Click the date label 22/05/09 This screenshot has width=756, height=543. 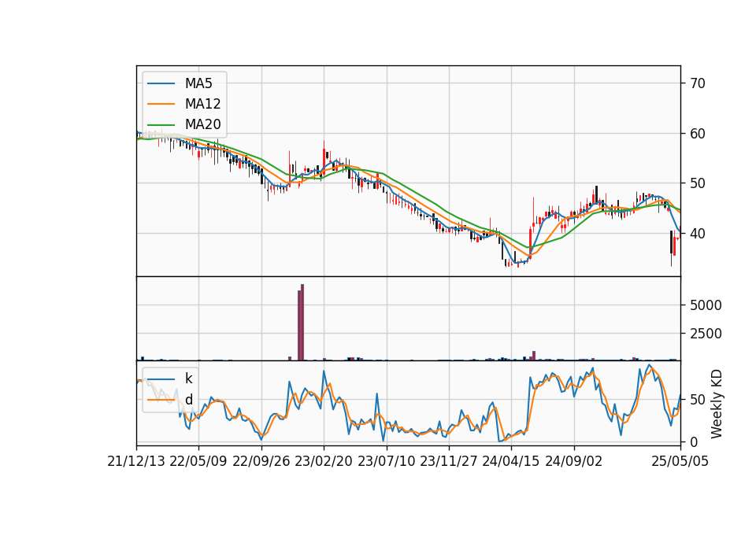click(198, 462)
